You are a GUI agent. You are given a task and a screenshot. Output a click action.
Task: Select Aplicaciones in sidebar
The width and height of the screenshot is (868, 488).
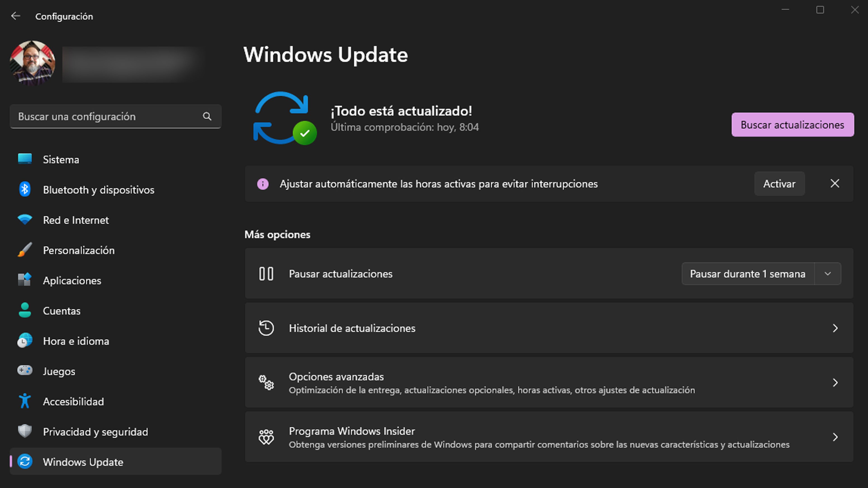tap(116, 281)
